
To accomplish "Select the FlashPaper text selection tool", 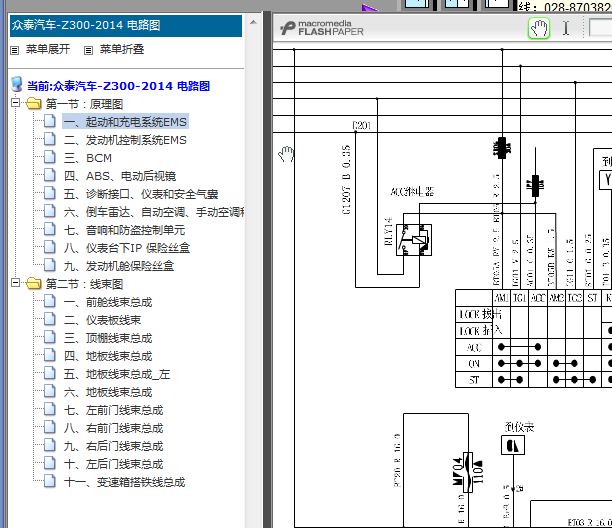I will (x=566, y=28).
